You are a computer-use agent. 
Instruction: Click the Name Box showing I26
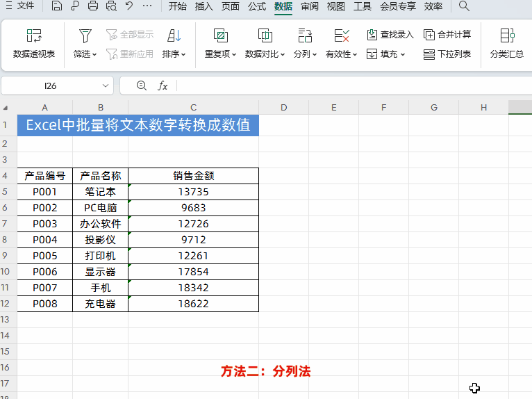click(50, 86)
